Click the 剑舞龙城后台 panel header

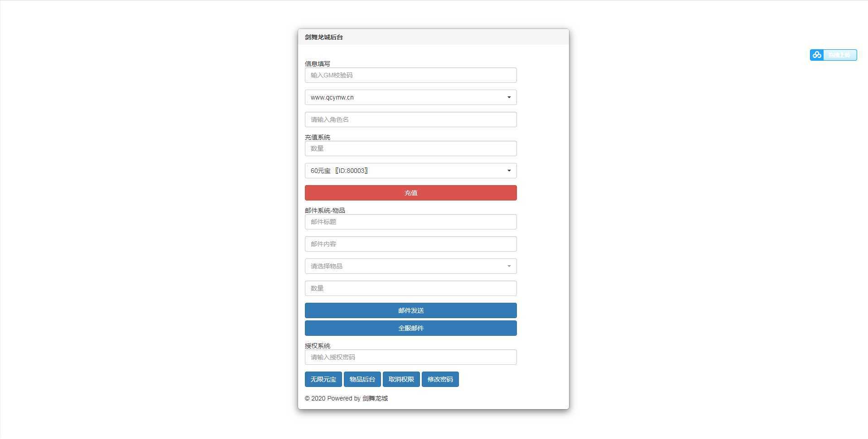(x=324, y=37)
